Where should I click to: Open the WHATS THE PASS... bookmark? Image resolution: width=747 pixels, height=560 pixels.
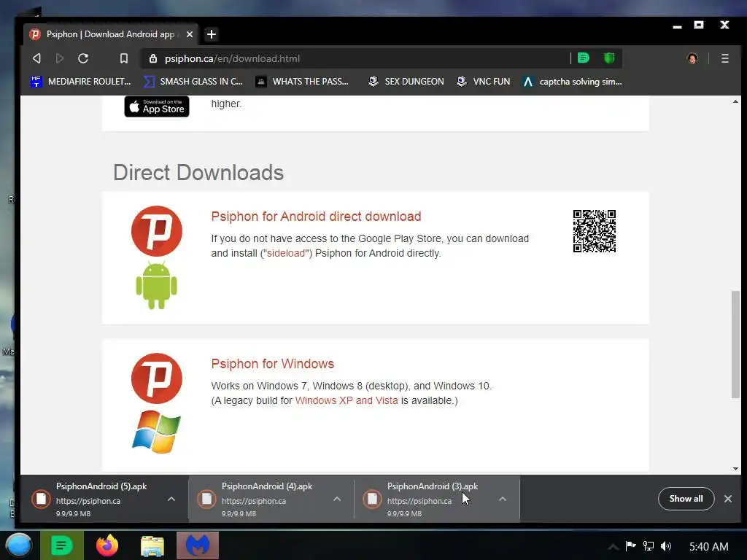[302, 82]
